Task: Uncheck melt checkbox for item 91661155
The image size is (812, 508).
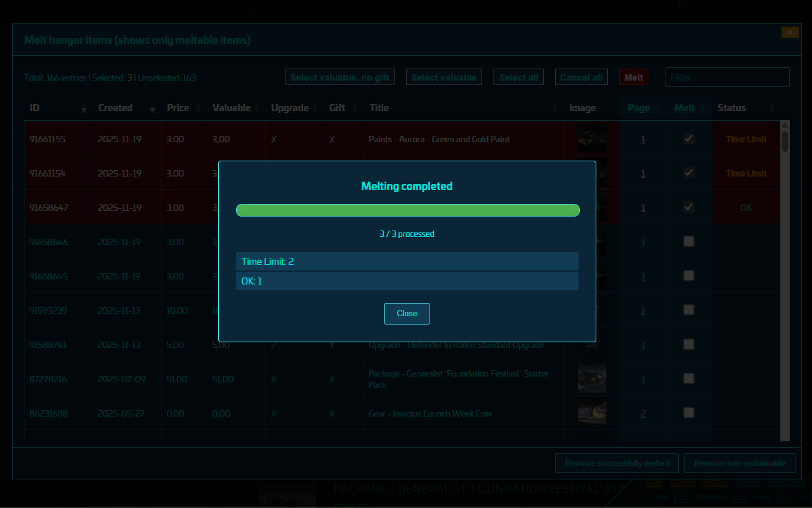Action: coord(688,138)
